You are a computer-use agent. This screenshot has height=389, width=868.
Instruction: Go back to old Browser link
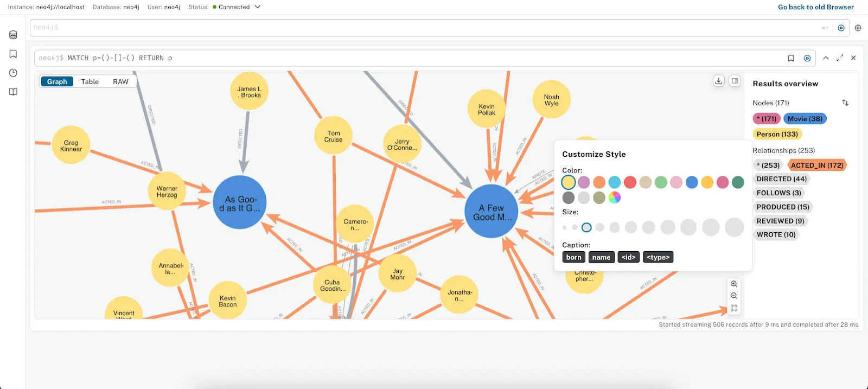815,7
